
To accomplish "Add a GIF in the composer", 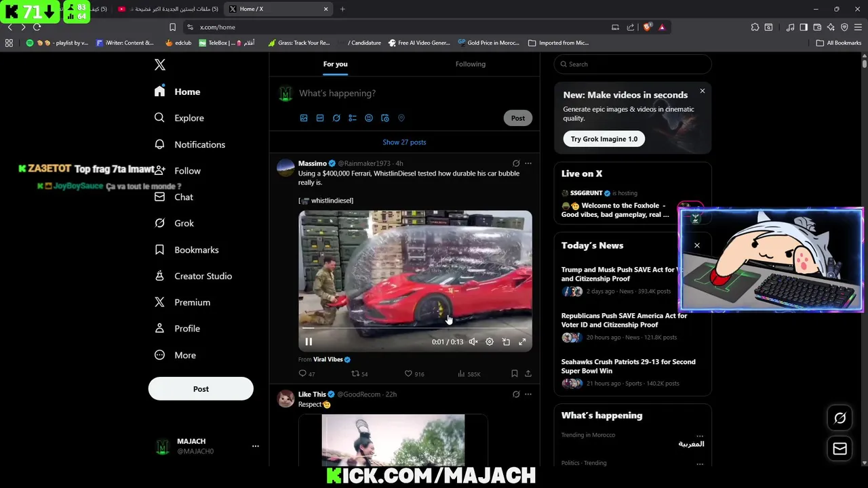I will [x=320, y=118].
